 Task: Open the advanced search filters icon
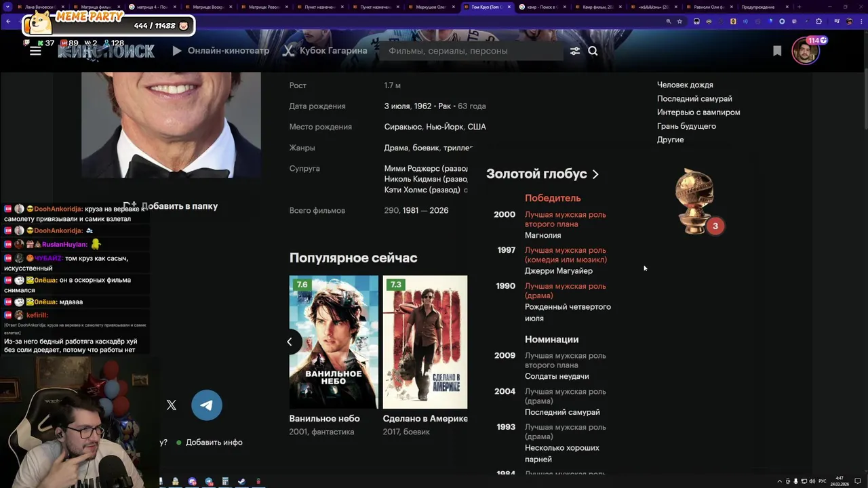(x=575, y=51)
